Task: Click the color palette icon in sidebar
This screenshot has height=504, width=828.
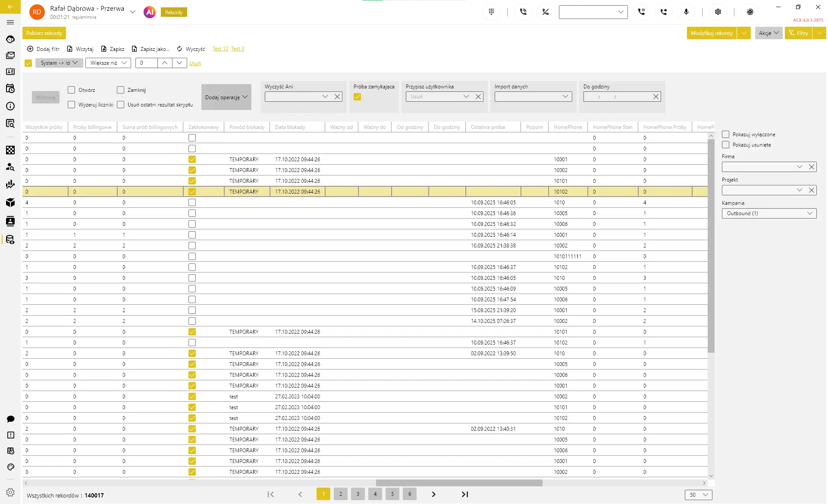Action: (10, 467)
